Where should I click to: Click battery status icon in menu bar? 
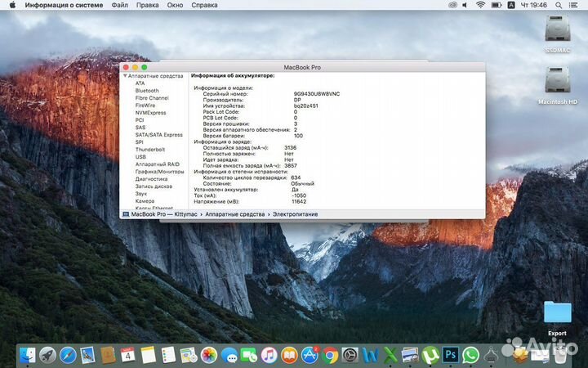coord(497,5)
